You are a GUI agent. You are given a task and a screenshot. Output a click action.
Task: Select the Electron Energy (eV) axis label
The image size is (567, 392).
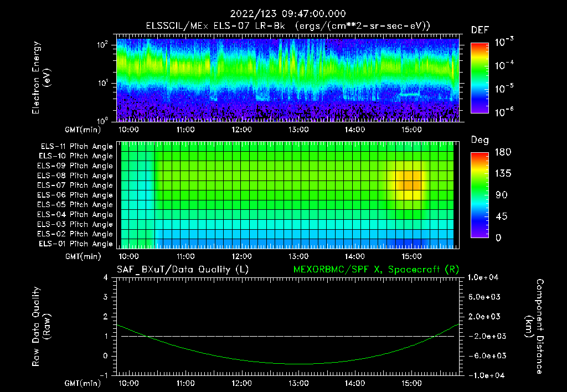point(41,78)
